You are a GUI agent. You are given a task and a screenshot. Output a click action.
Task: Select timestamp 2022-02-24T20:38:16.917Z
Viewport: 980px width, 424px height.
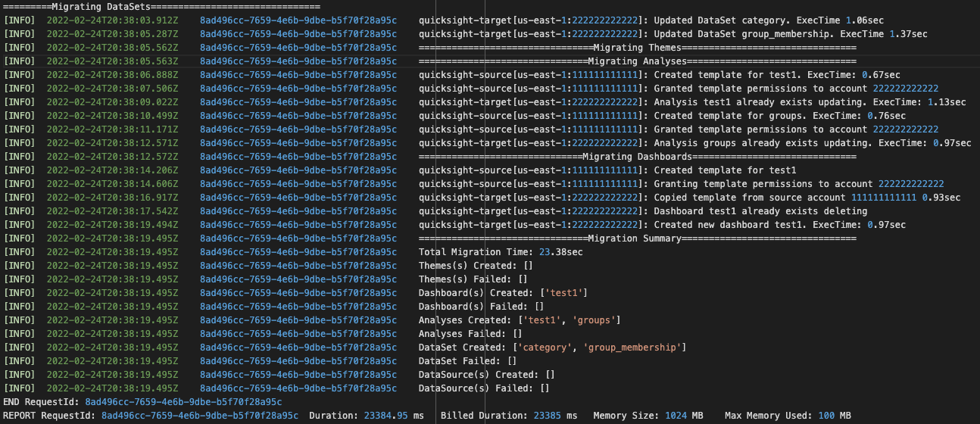[112, 197]
